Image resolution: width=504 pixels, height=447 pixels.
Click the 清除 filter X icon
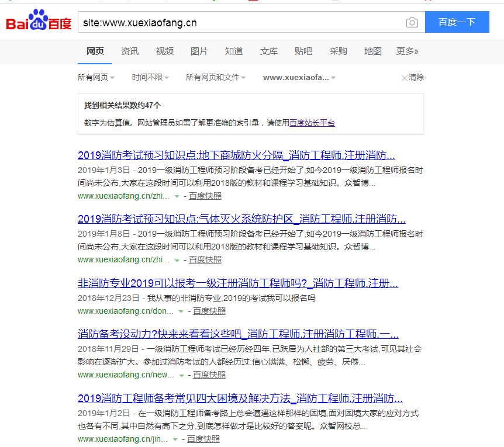click(x=405, y=78)
